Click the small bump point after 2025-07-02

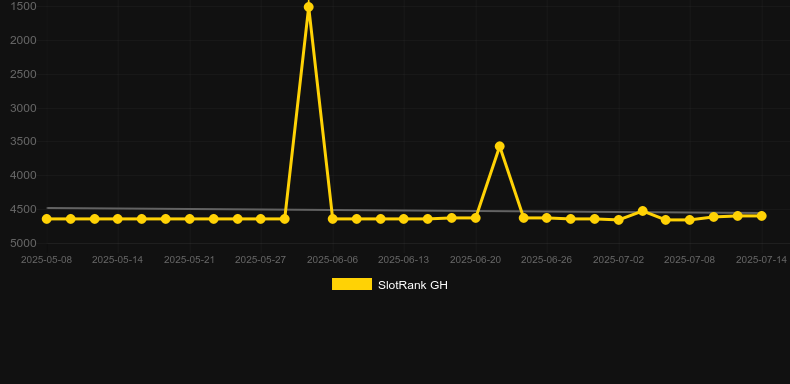[642, 211]
